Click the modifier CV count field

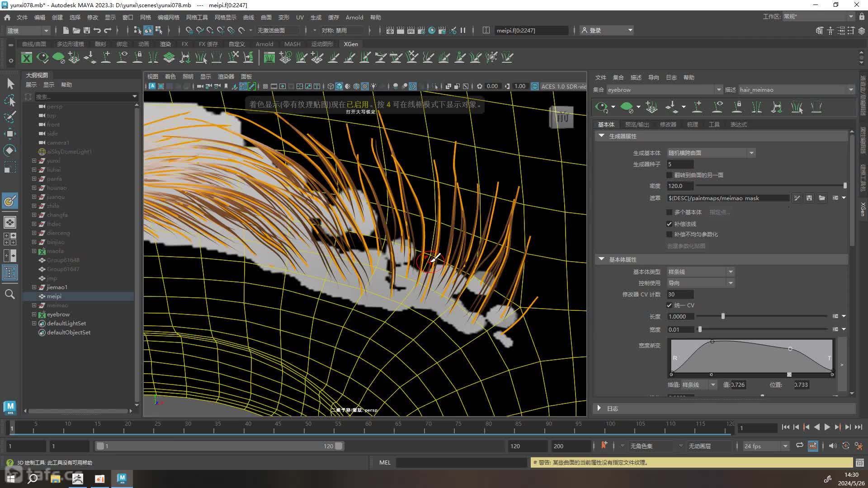click(x=680, y=294)
